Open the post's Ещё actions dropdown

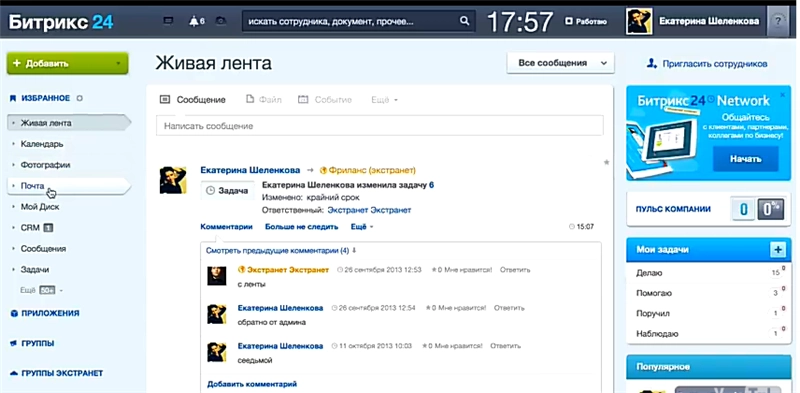tap(362, 227)
